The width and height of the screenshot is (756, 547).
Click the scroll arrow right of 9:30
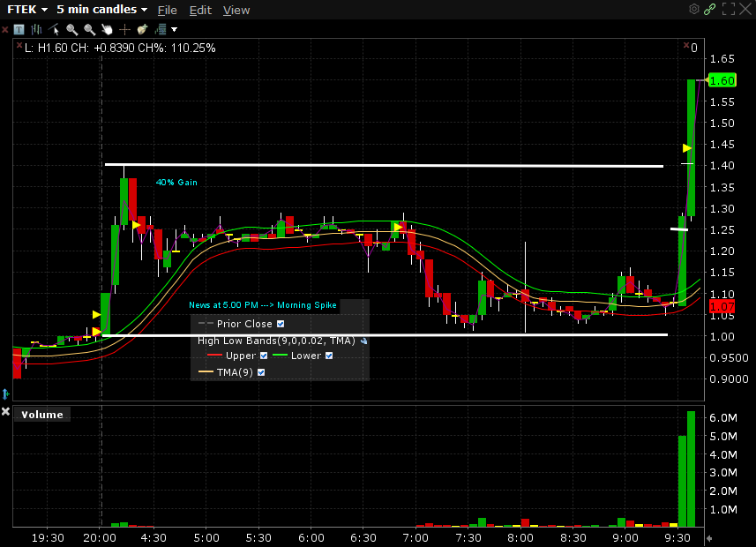click(708, 538)
